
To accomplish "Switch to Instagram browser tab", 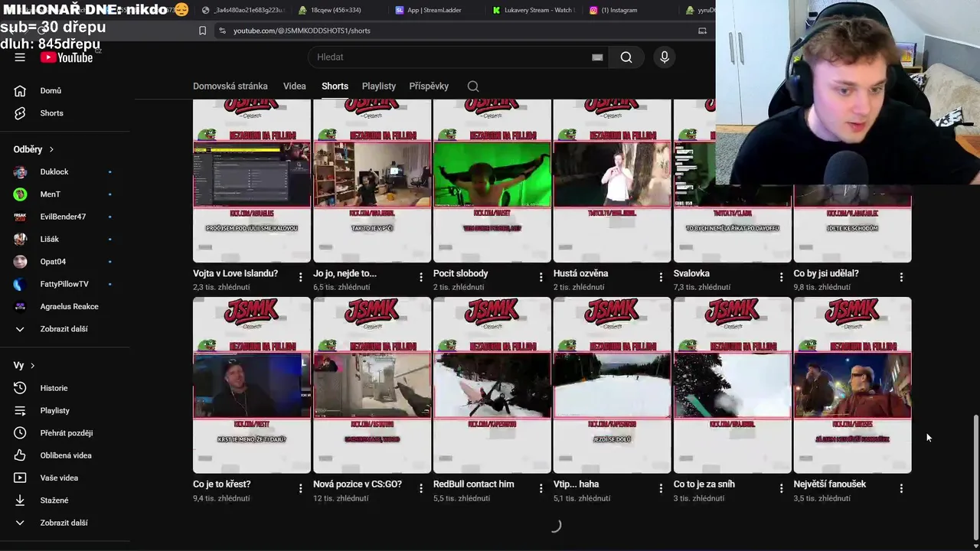I will click(x=619, y=10).
